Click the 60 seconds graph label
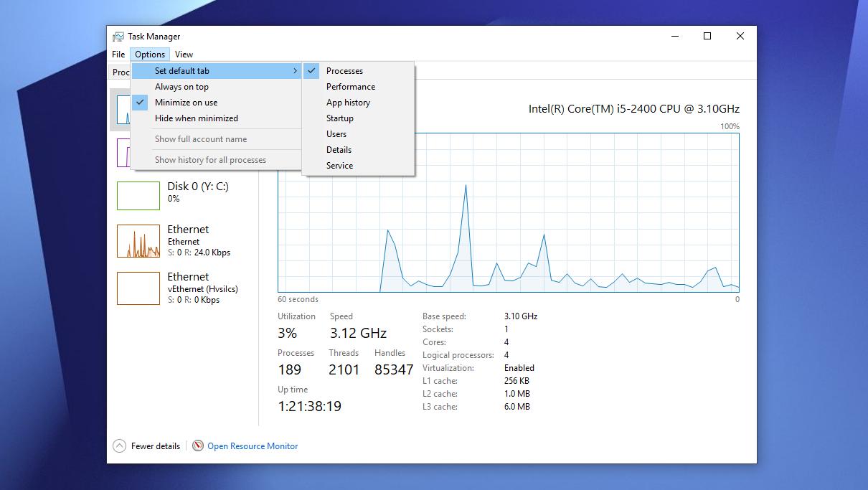The image size is (868, 490). (298, 300)
